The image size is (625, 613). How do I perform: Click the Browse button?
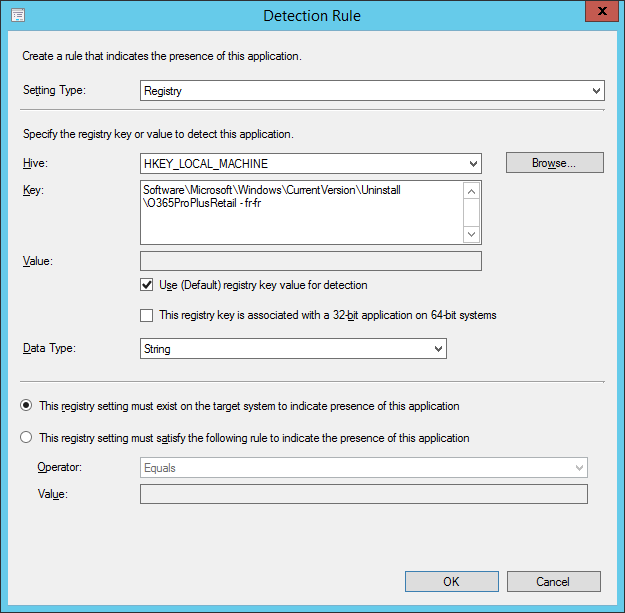coord(555,163)
